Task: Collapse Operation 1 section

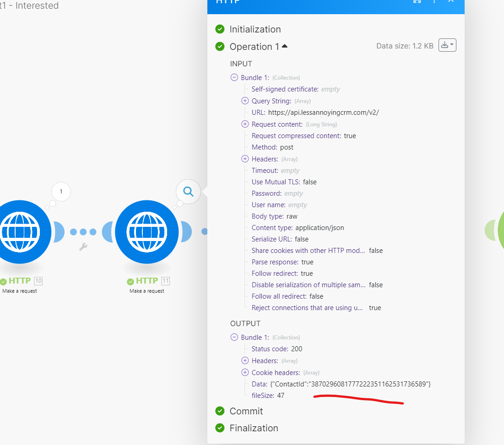Action: (x=284, y=46)
